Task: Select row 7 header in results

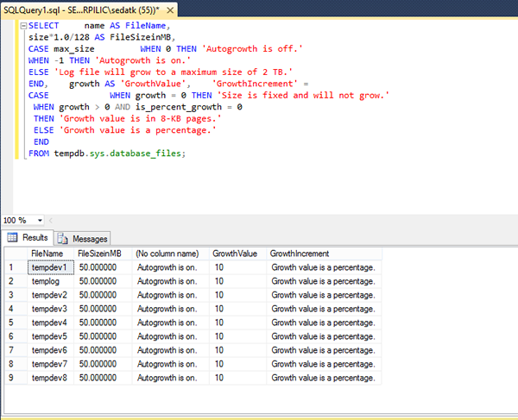Action: pyautogui.click(x=16, y=350)
